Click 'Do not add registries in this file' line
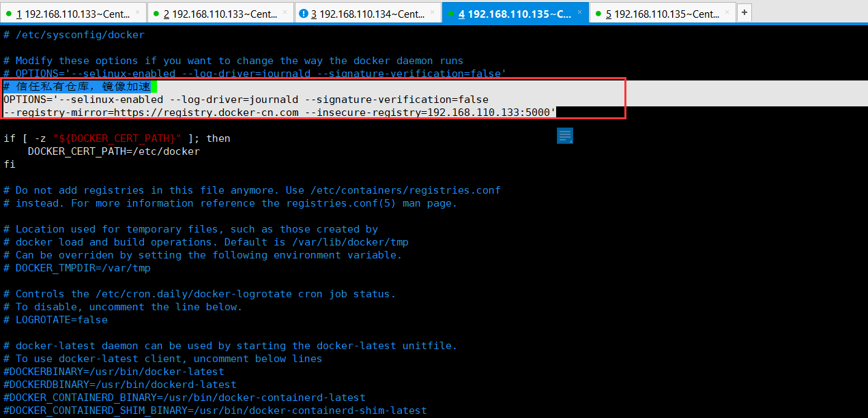This screenshot has height=418, width=868. [252, 190]
